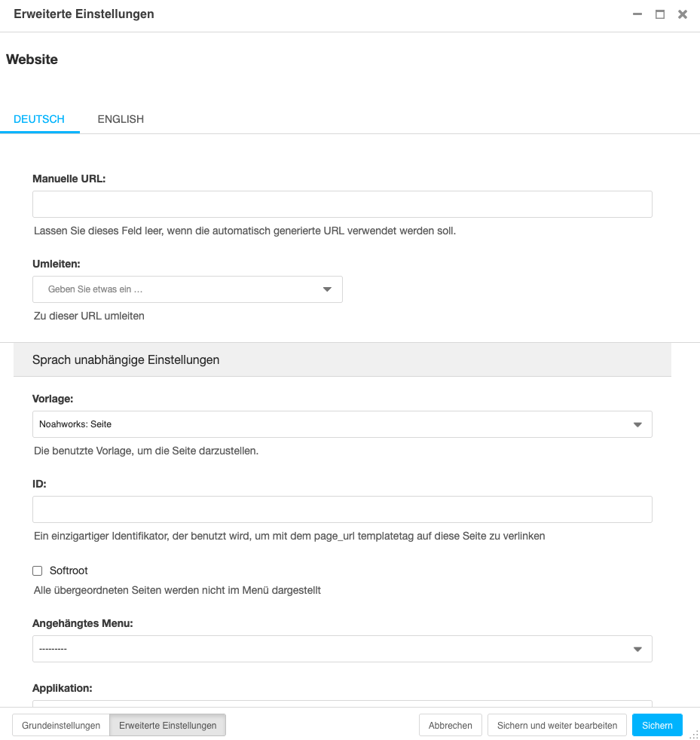Click into the ID input field
Viewport: 700px width, 740px height.
click(342, 509)
